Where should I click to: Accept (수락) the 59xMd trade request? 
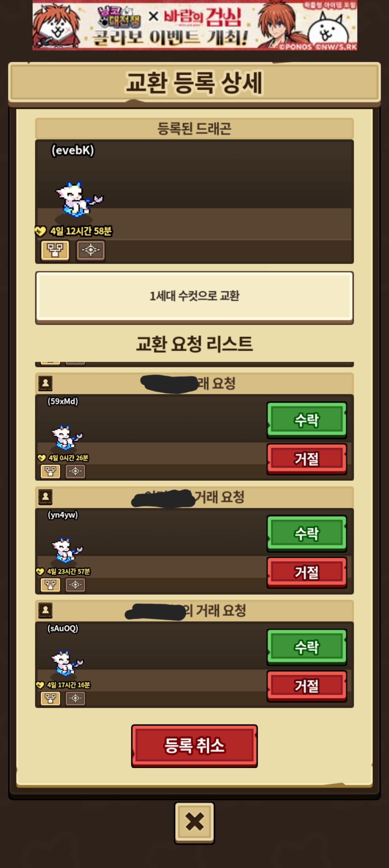(307, 420)
